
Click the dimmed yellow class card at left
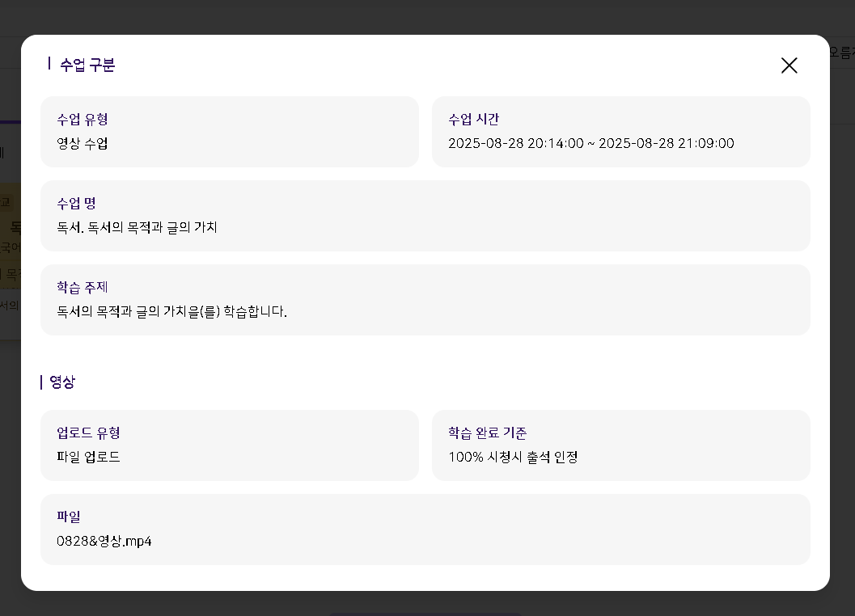[x=10, y=234]
